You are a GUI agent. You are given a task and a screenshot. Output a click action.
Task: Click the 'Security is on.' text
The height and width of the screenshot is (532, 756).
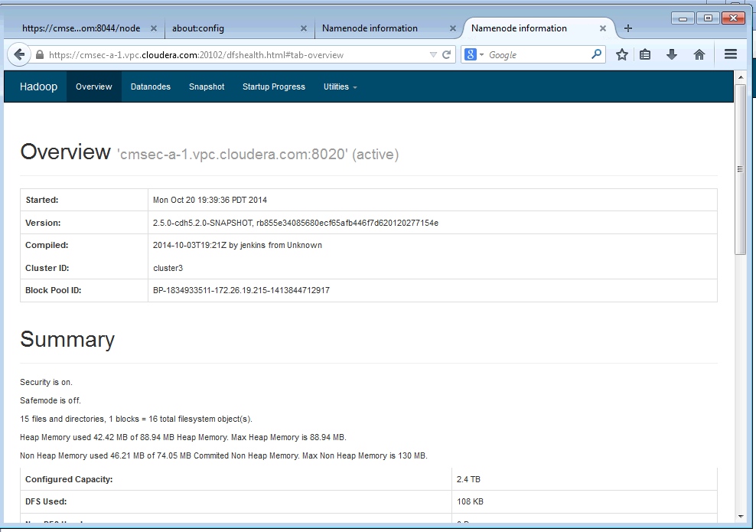pyautogui.click(x=46, y=382)
